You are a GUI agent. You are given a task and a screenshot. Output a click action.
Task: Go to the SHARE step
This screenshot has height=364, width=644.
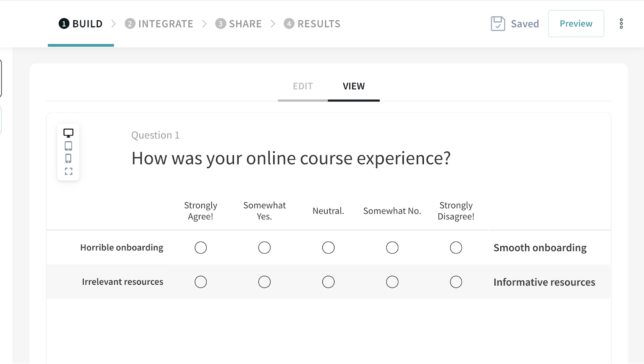245,24
